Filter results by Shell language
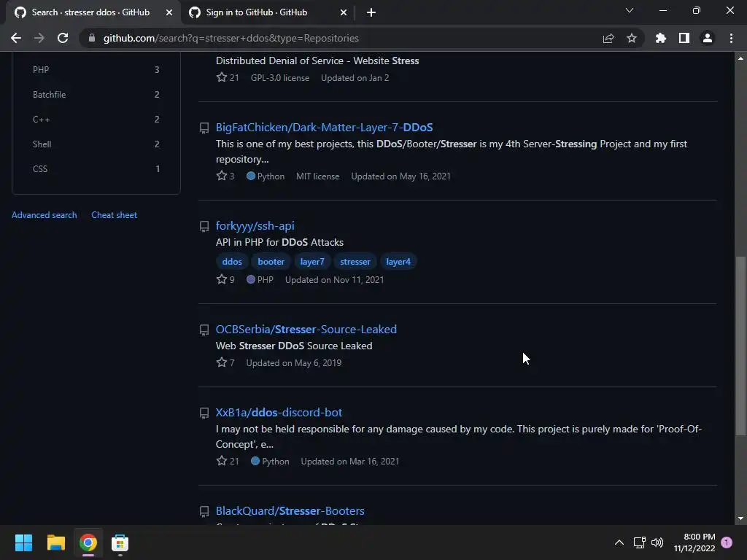 [96, 144]
